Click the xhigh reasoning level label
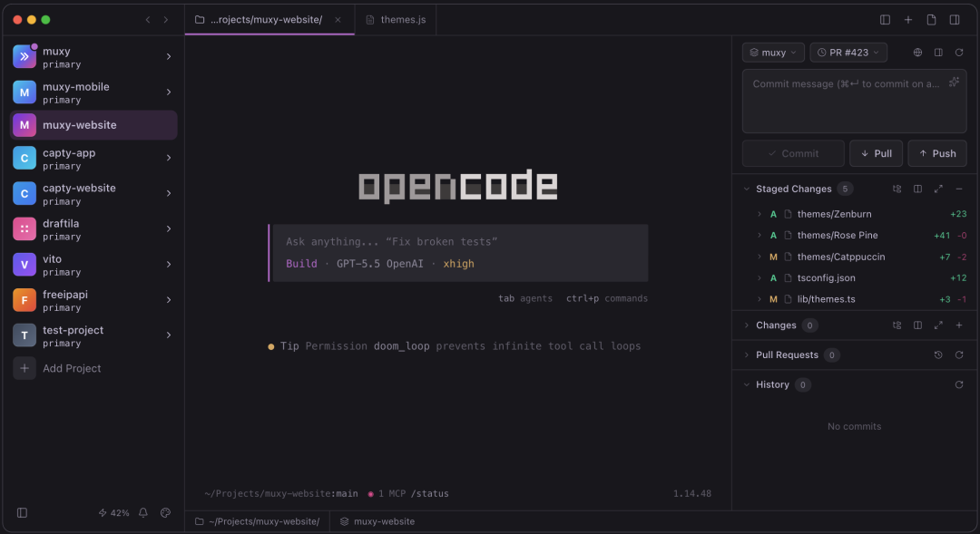Viewport: 980px width, 534px height. coord(459,264)
